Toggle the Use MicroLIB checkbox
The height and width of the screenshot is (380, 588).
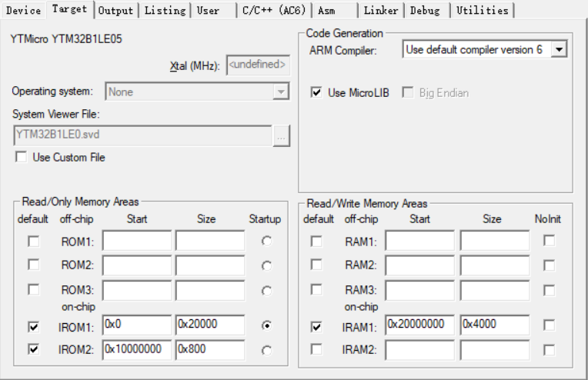[x=316, y=92]
